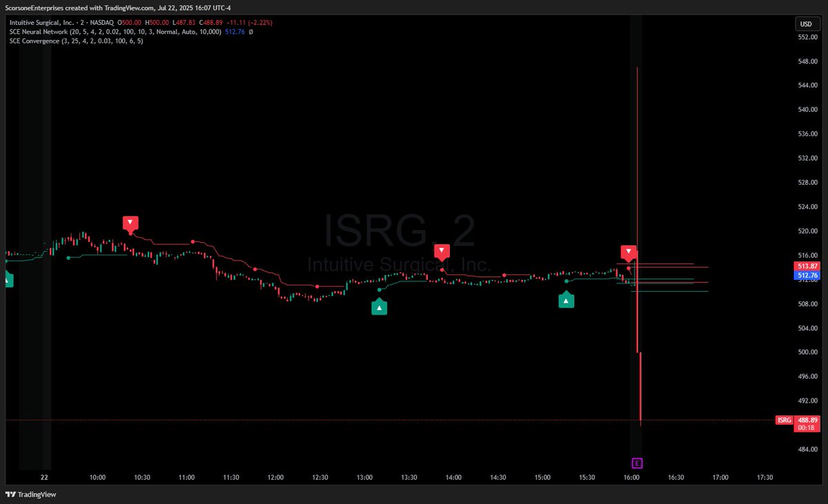Click the 11:30 time axis label
Viewport: 828px width, 504px height.
click(231, 477)
